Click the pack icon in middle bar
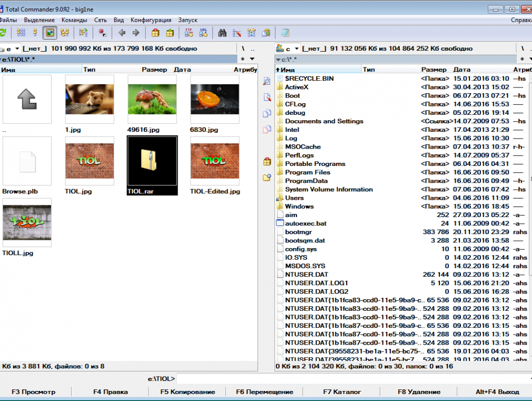The image size is (532, 401). pos(267,162)
